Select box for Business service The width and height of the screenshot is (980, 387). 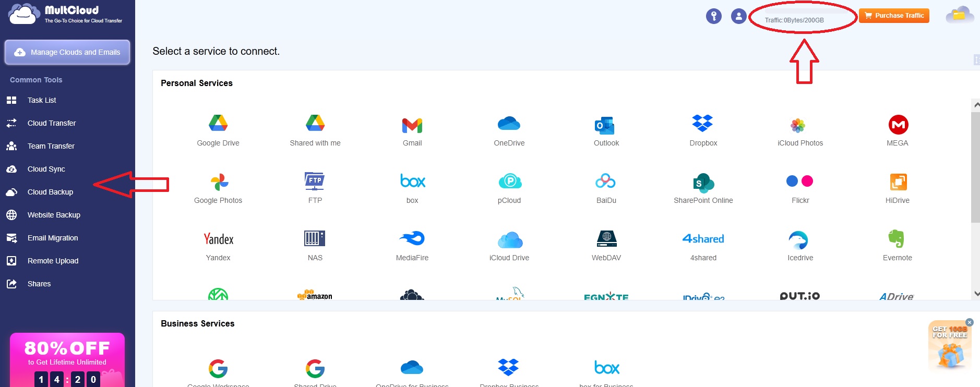coord(606,372)
